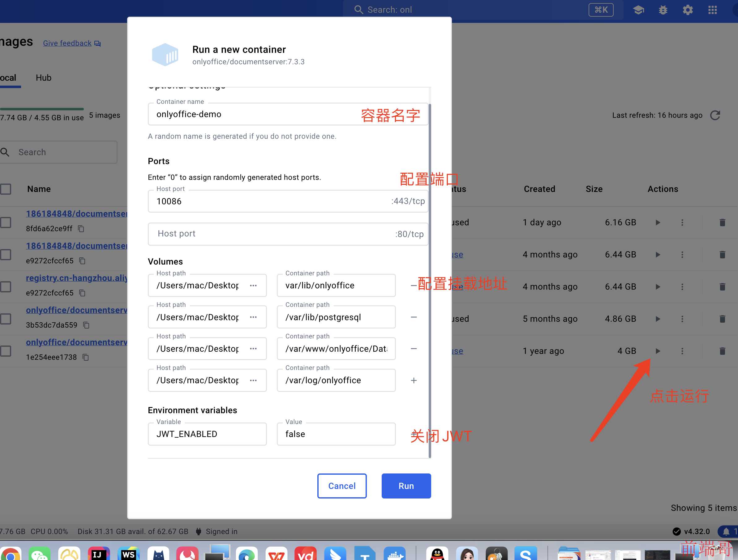The width and height of the screenshot is (738, 560).
Task: Browse host path for var/lib/onlyoffice volume
Action: 253,285
